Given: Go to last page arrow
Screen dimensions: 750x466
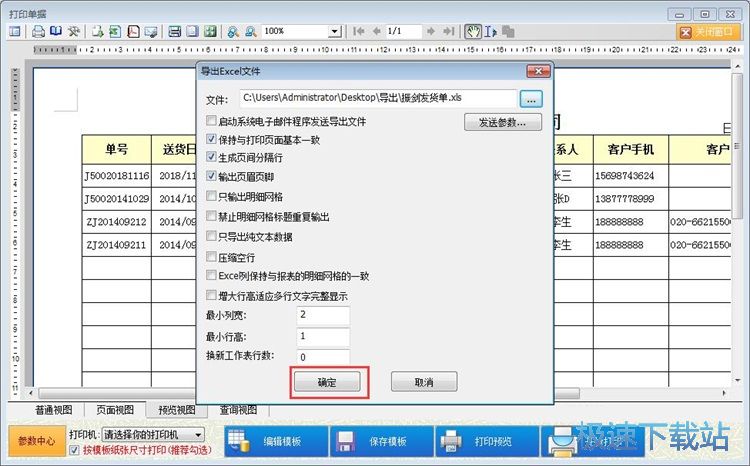Looking at the screenshot, I should click(448, 32).
